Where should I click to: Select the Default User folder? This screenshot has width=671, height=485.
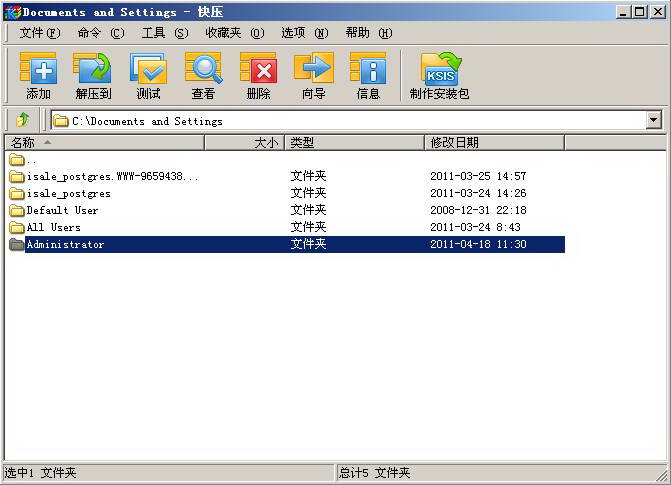(62, 211)
